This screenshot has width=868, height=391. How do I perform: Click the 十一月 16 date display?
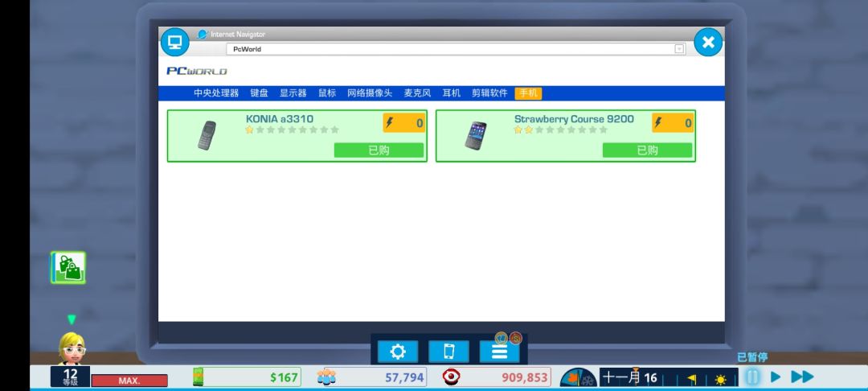tap(629, 377)
